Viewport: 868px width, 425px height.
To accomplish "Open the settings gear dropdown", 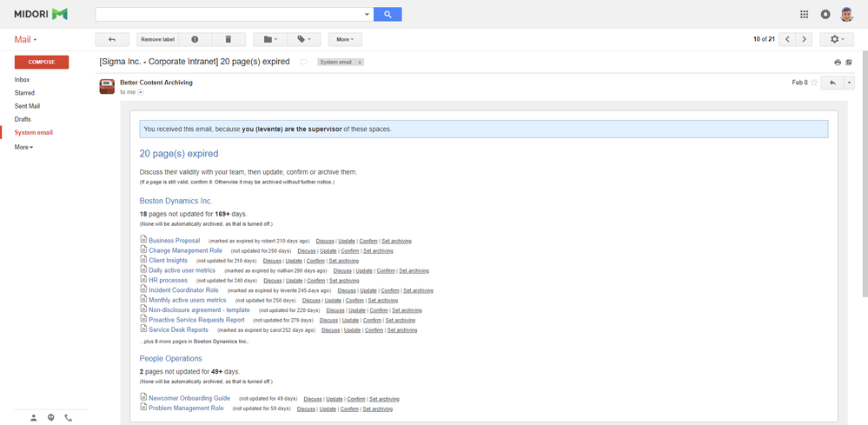I will (x=835, y=39).
